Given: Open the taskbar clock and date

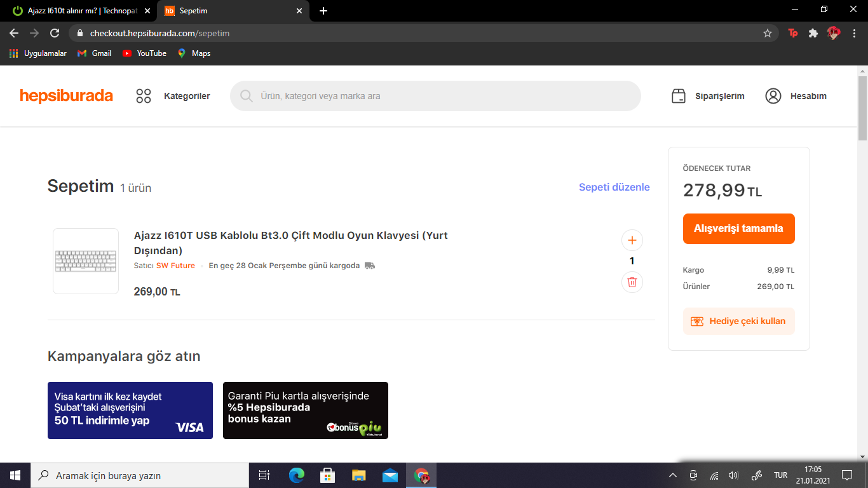Looking at the screenshot, I should [813, 475].
